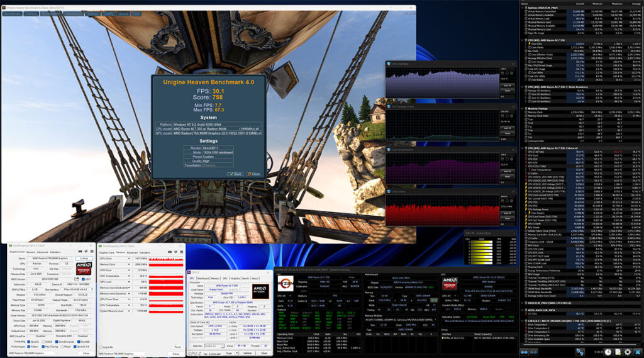Save the Heaven Benchmark results
The width and height of the screenshot is (644, 358).
[235, 173]
